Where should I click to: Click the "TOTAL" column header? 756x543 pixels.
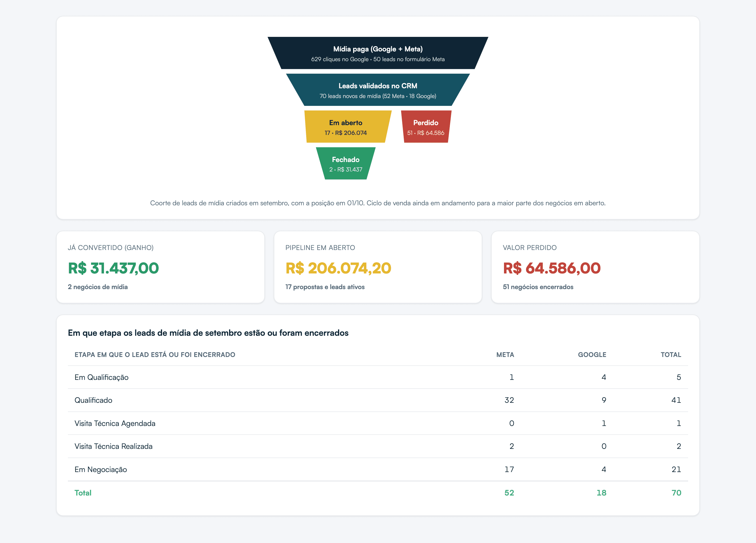coord(671,355)
